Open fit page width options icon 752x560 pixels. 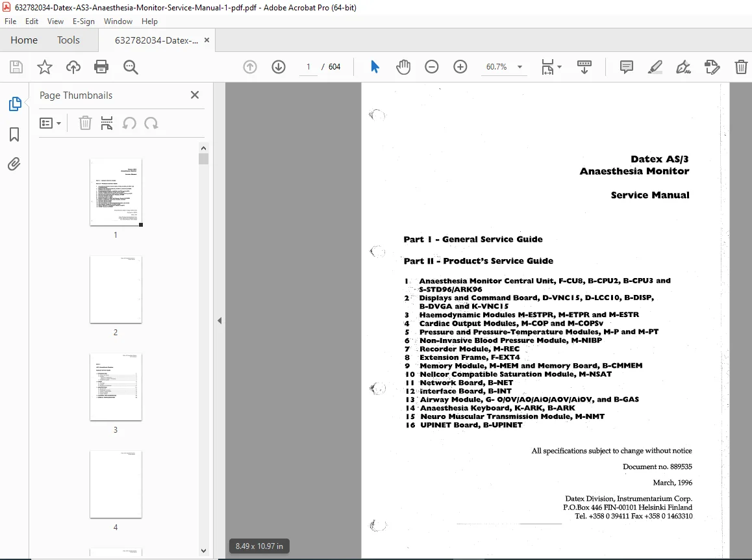tap(547, 67)
